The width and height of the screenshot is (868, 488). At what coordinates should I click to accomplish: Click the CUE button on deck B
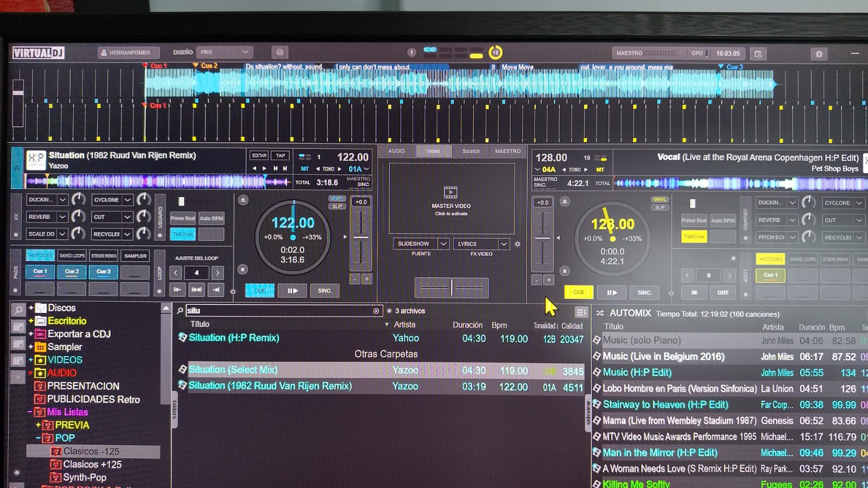coord(579,292)
